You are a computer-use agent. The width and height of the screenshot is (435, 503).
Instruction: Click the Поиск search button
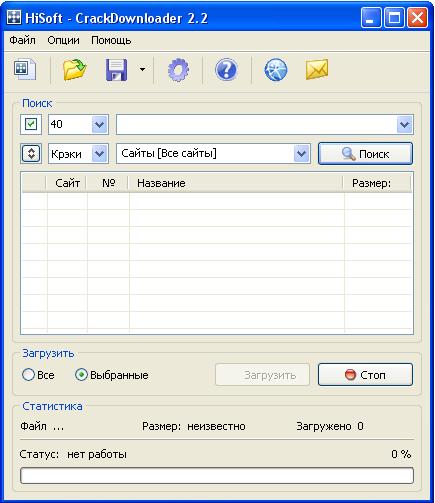tap(365, 154)
